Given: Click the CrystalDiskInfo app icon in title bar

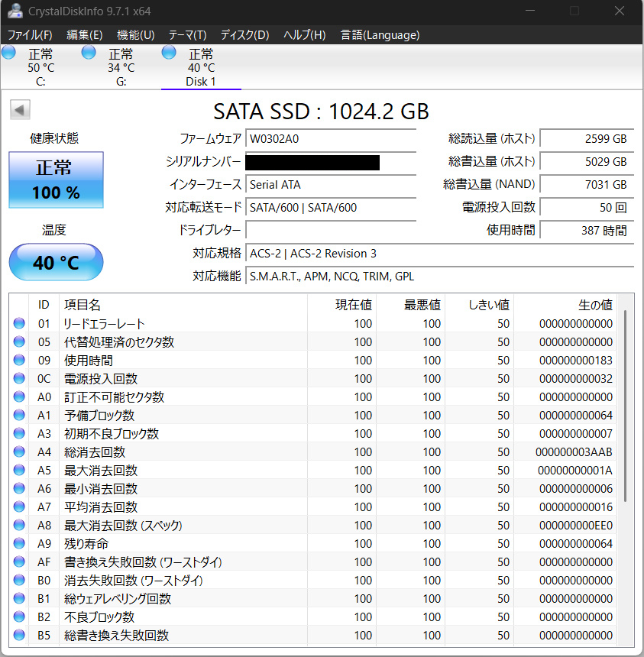Looking at the screenshot, I should [x=15, y=11].
